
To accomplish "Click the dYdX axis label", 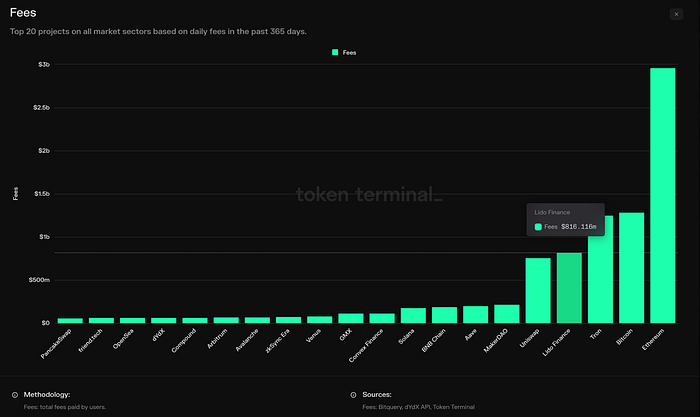I will point(158,335).
